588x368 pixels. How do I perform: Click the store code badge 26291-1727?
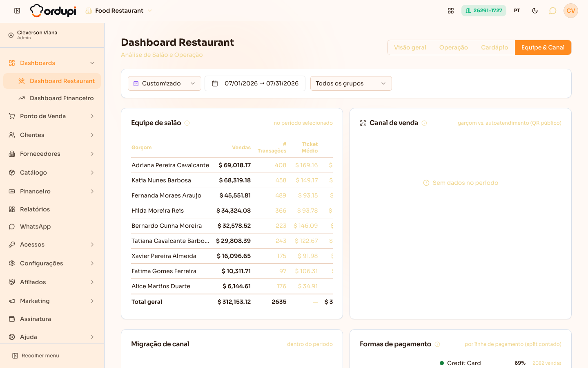pyautogui.click(x=484, y=11)
